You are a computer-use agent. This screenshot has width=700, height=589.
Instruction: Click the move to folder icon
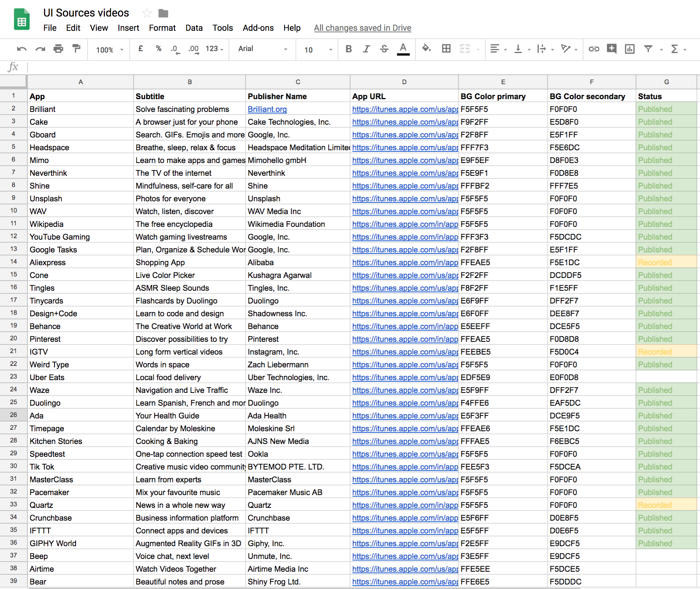tap(163, 13)
